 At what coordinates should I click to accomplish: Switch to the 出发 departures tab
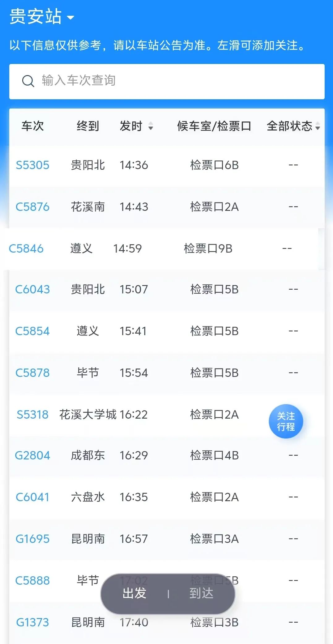pos(134,593)
